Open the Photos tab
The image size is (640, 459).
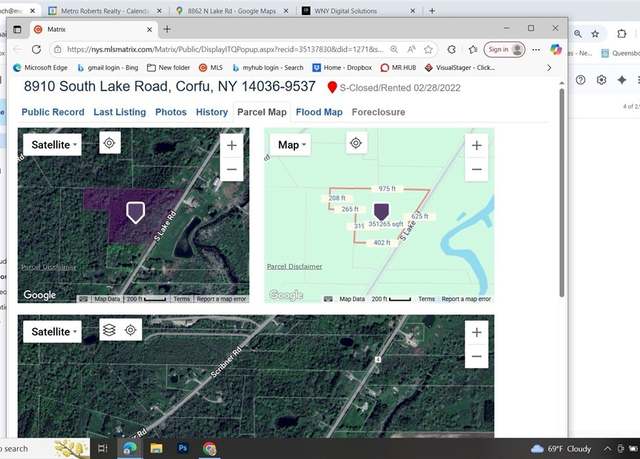click(171, 112)
